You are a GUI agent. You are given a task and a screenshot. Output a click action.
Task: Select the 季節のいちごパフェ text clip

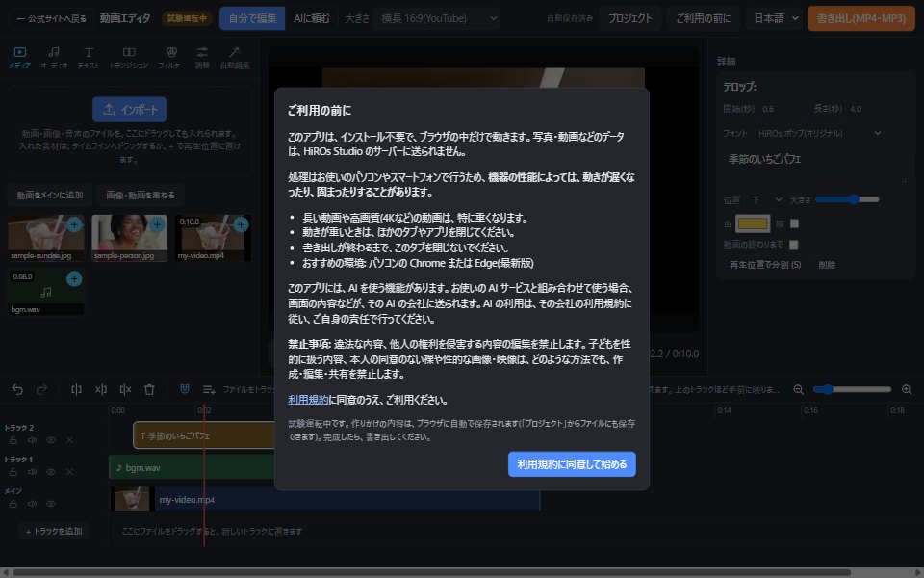point(204,435)
